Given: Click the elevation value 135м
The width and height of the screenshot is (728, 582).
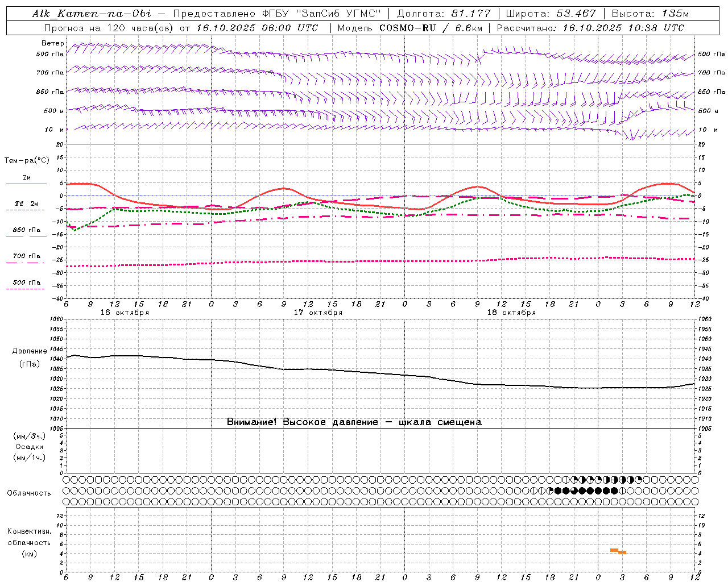Looking at the screenshot, I should pos(675,14).
